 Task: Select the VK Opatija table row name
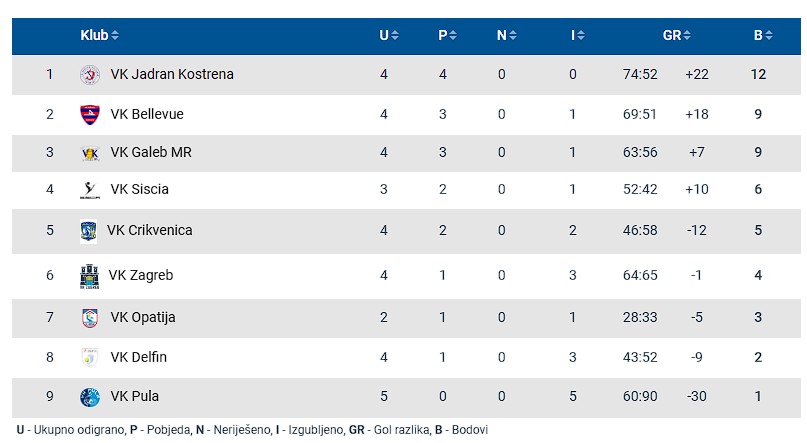(142, 318)
